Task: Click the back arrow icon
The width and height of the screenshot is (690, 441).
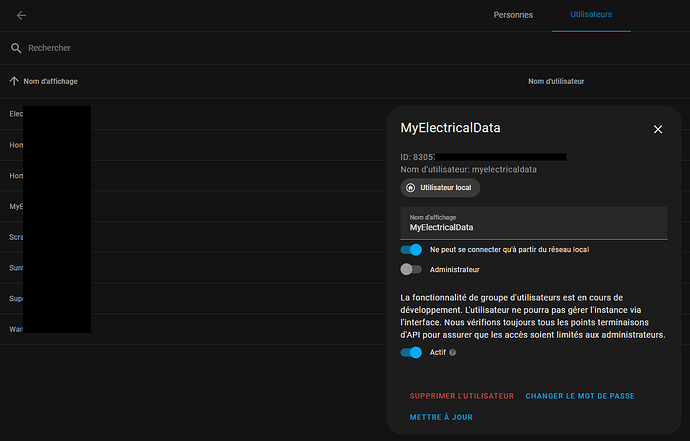Action: (21, 15)
